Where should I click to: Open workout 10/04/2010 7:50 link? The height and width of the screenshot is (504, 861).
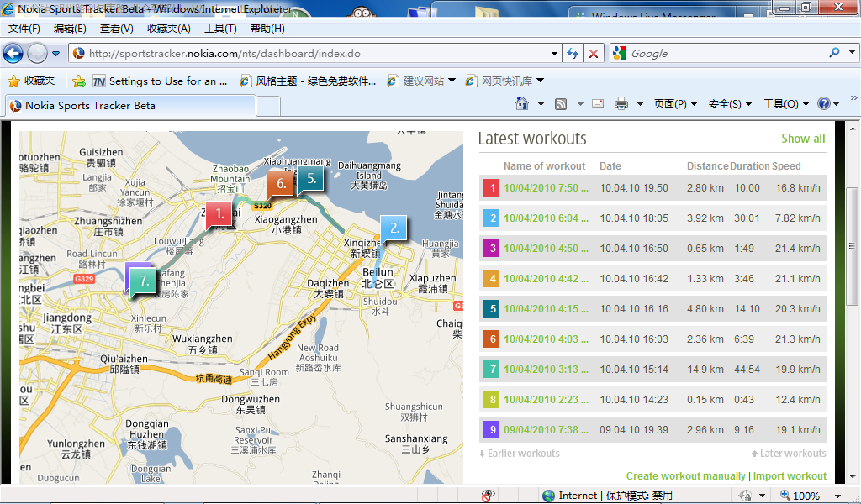coord(546,188)
